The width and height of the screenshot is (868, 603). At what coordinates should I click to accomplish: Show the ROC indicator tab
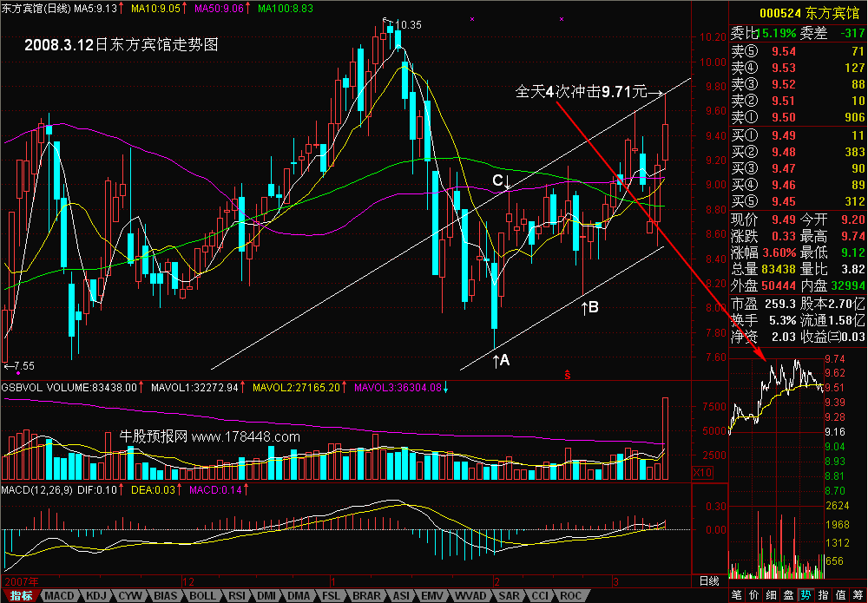[x=571, y=596]
